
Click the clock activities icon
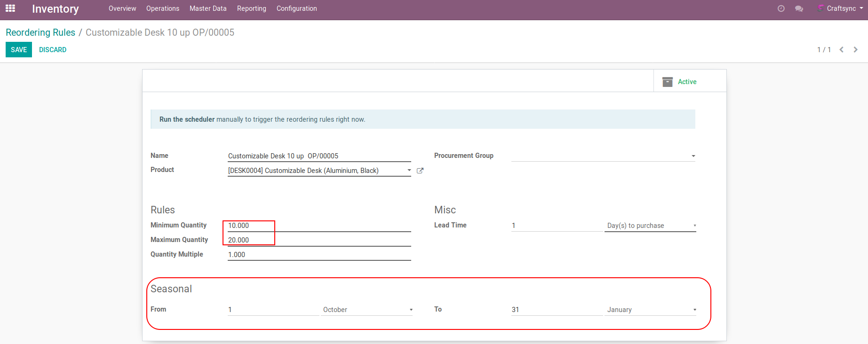[x=781, y=8]
